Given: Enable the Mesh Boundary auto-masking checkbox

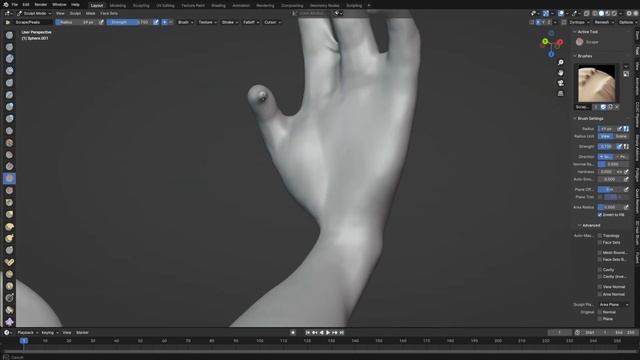Looking at the screenshot, I should pos(600,253).
